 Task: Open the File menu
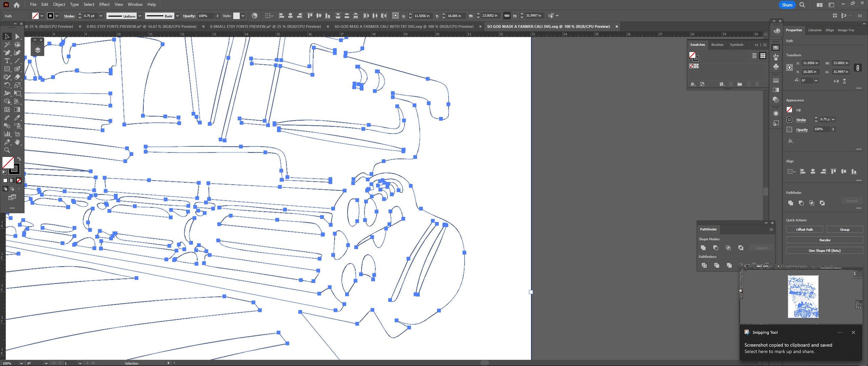(33, 5)
